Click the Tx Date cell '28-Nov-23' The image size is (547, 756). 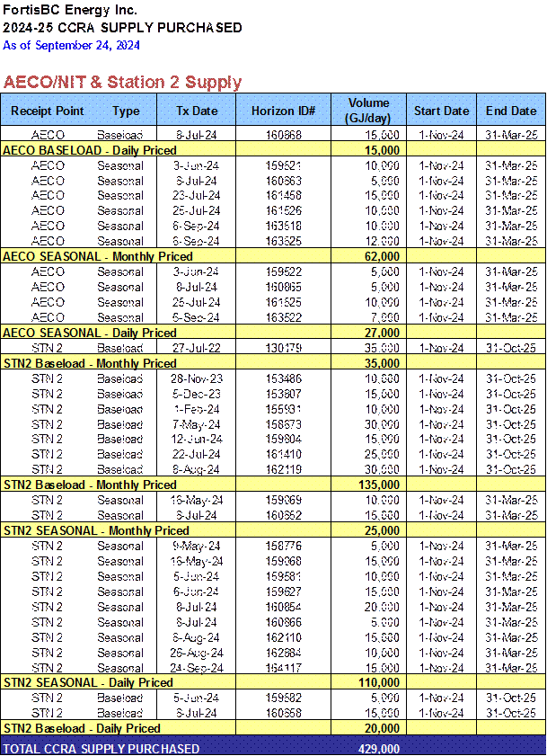click(197, 379)
